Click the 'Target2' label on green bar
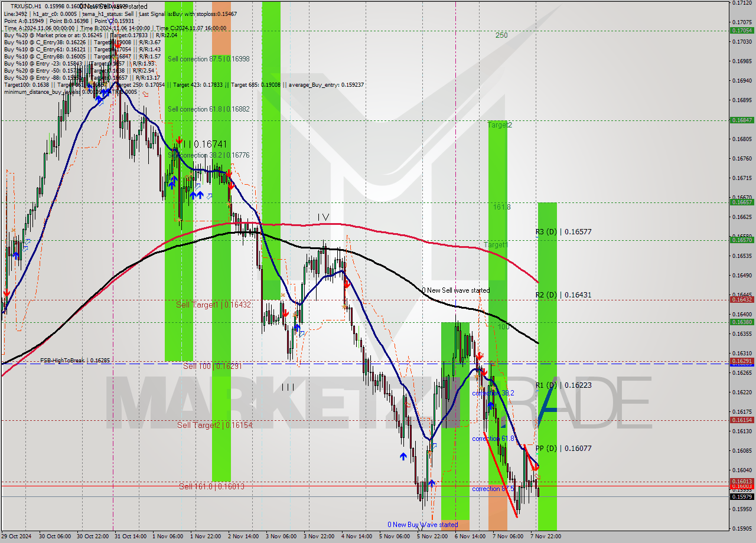Image resolution: width=756 pixels, height=543 pixels. [500, 125]
